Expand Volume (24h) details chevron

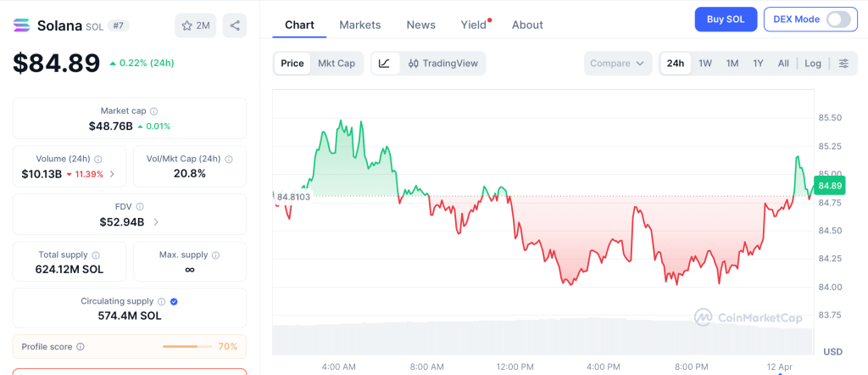click(112, 174)
